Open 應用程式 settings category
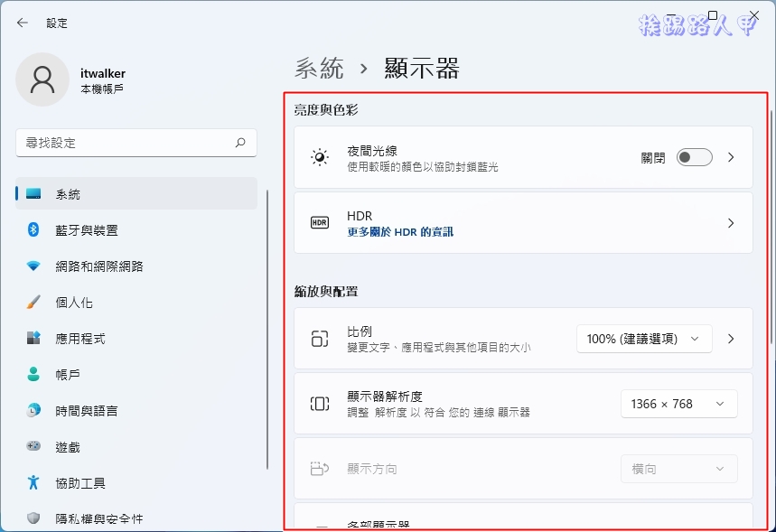Viewport: 776px width, 532px height. coord(136,338)
